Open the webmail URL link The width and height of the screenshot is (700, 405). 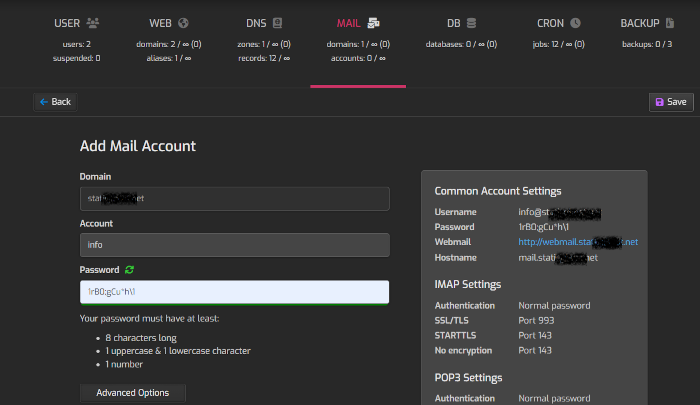pyautogui.click(x=578, y=242)
